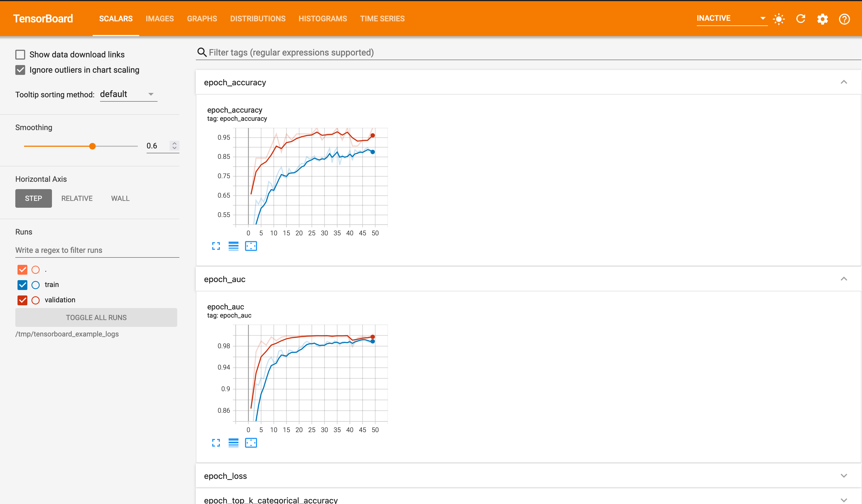Enable Show data download links
The image size is (862, 504).
coord(20,54)
